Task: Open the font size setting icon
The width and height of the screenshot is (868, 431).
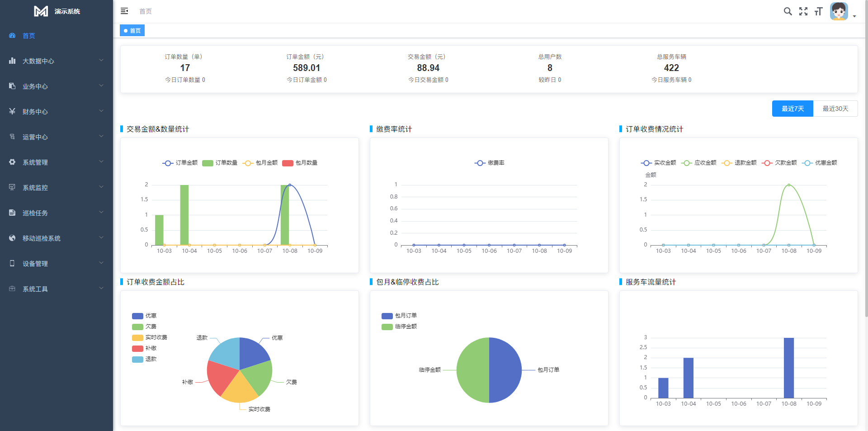Action: [818, 11]
